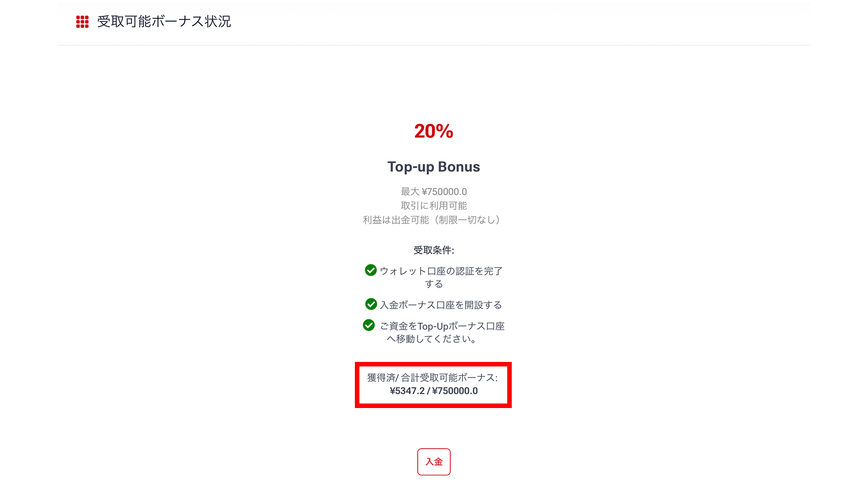Select the red 20% bonus rate
Image resolution: width=868 pixels, height=488 pixels.
[434, 131]
